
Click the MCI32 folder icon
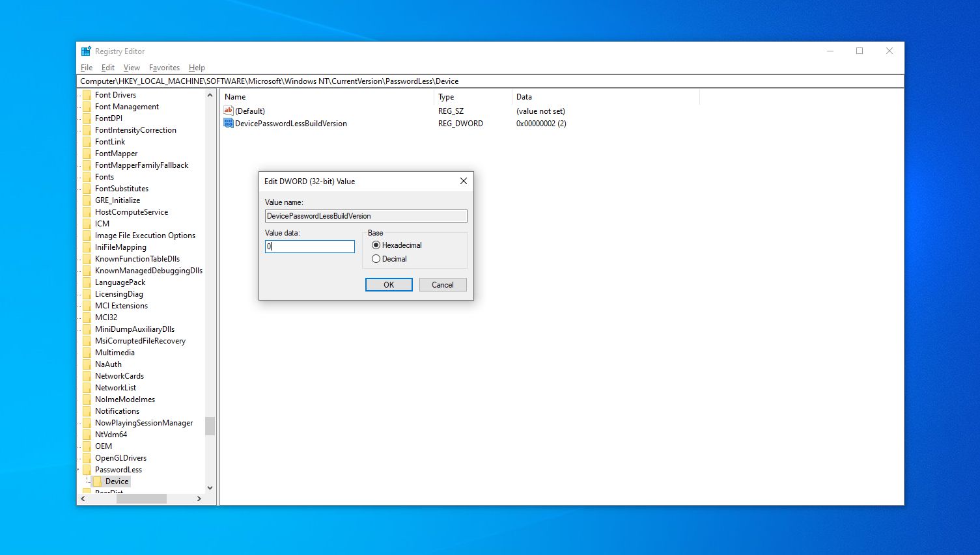pos(87,318)
